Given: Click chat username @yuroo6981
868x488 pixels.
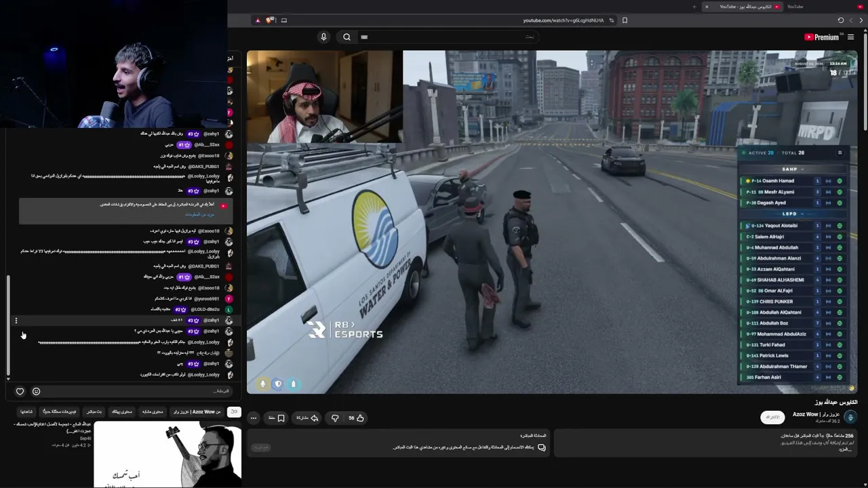Looking at the screenshot, I should pyautogui.click(x=207, y=299).
